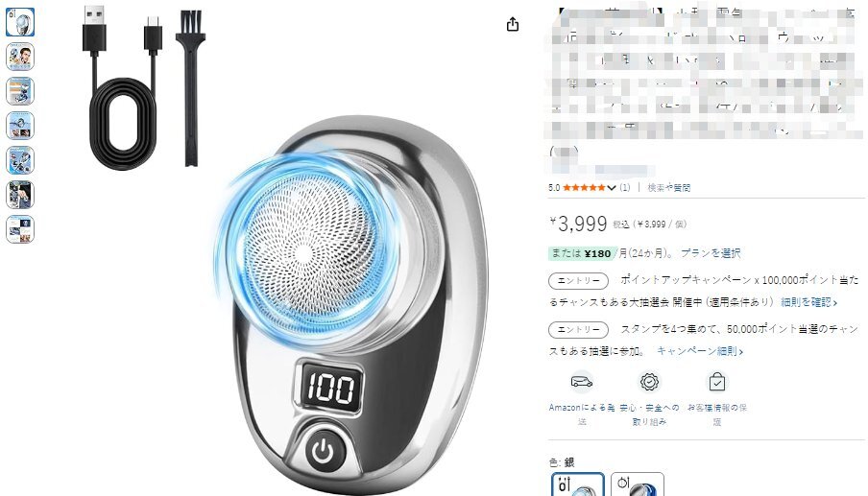Choose the blue color swatch option
The width and height of the screenshot is (868, 496).
click(x=638, y=484)
